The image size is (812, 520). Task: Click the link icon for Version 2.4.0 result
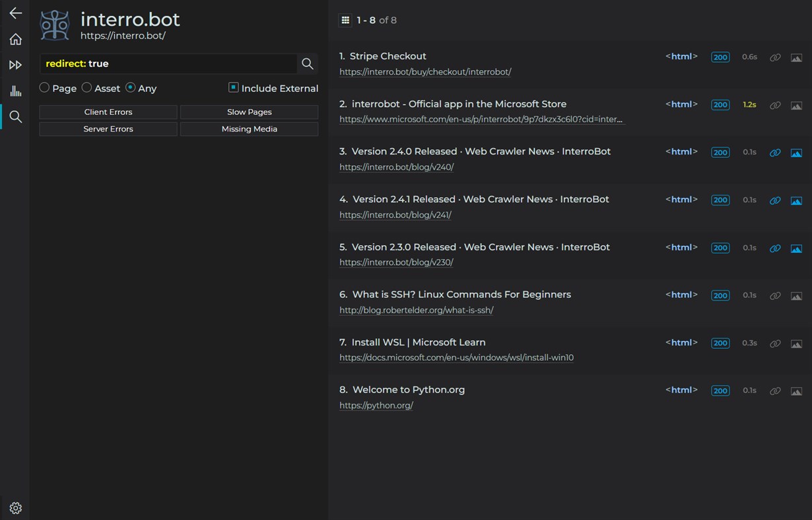775,153
